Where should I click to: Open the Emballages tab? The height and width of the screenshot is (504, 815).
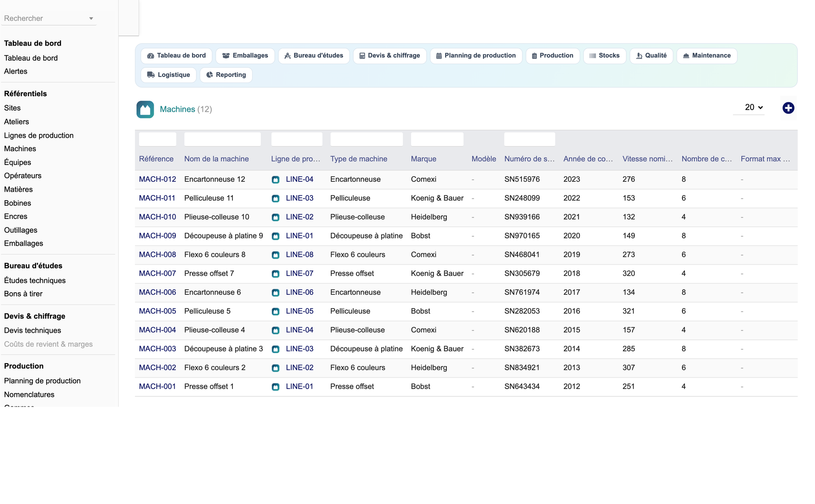[x=245, y=56]
